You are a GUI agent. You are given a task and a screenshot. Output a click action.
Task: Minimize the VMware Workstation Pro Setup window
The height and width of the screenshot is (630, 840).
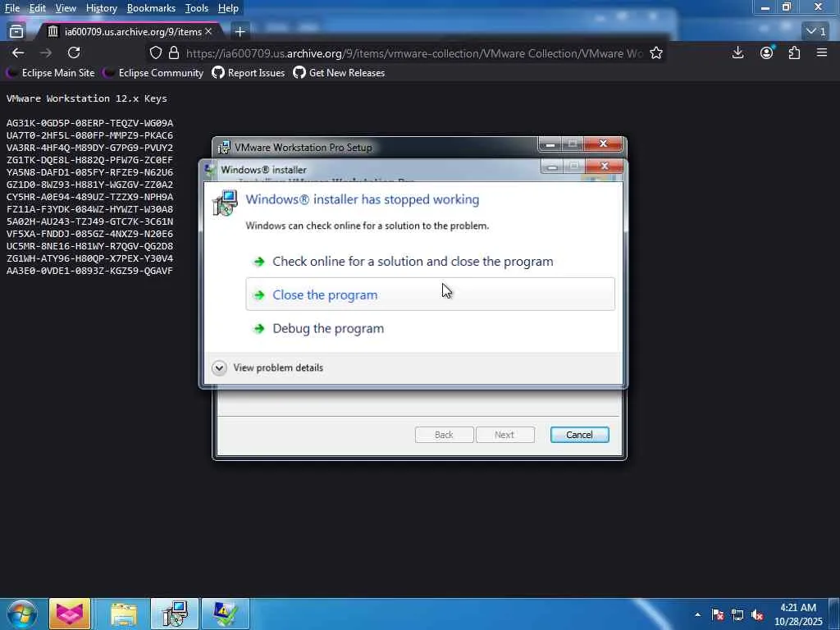click(x=550, y=144)
